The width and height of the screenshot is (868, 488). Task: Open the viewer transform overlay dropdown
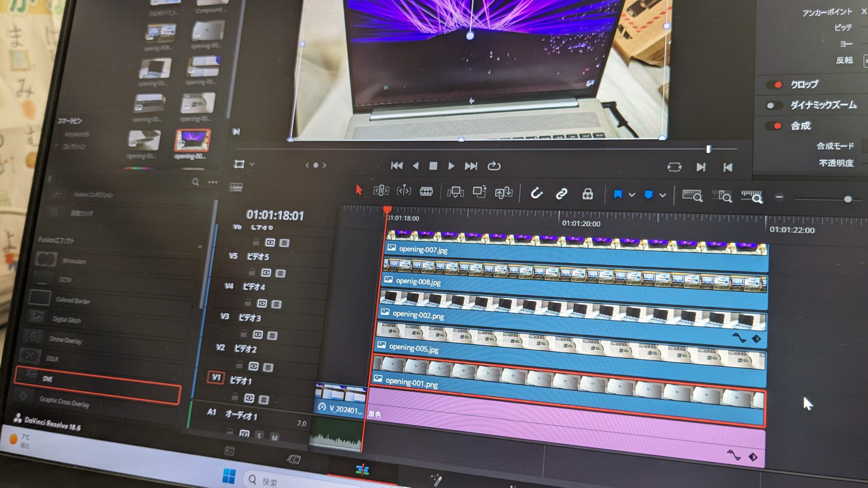[252, 164]
